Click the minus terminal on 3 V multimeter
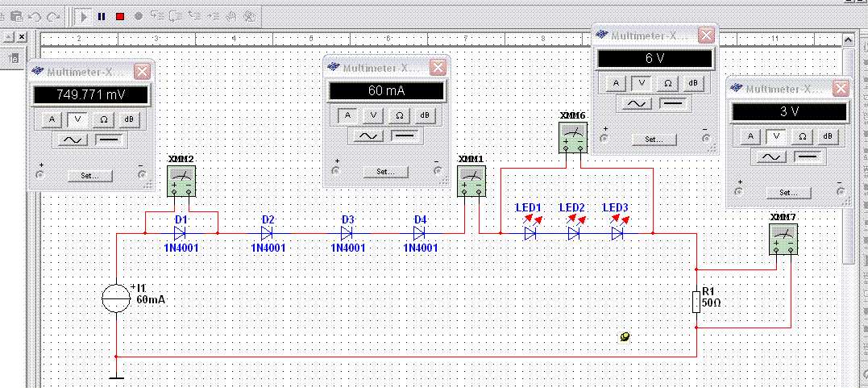This screenshot has width=868, height=388. pos(841,192)
